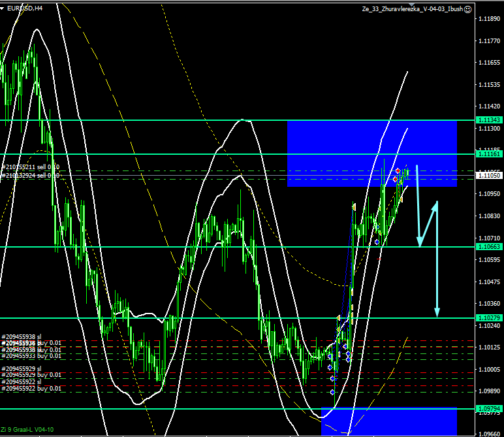This screenshot has height=437, width=504.
Task: Click 1.09890 on the price scale
Action: pos(489,391)
